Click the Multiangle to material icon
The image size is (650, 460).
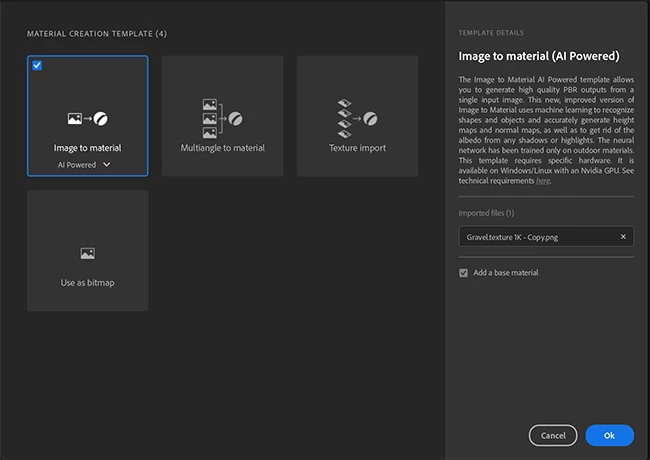pyautogui.click(x=222, y=117)
